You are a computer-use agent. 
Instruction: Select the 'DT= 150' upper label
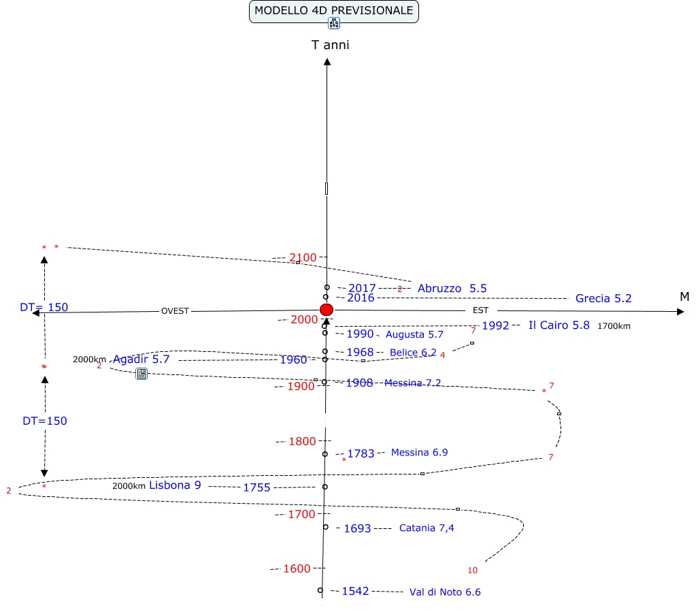pyautogui.click(x=44, y=307)
